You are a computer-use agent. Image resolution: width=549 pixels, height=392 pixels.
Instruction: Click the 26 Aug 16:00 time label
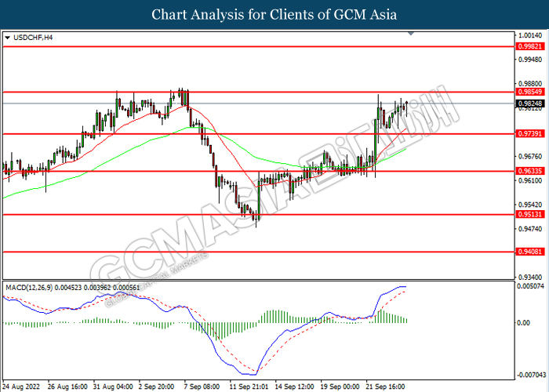[x=67, y=387]
